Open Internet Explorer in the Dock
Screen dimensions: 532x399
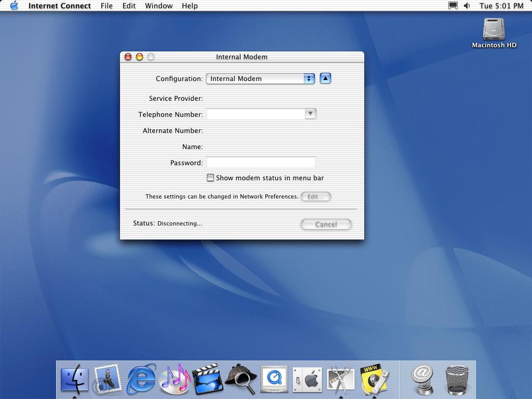point(141,379)
